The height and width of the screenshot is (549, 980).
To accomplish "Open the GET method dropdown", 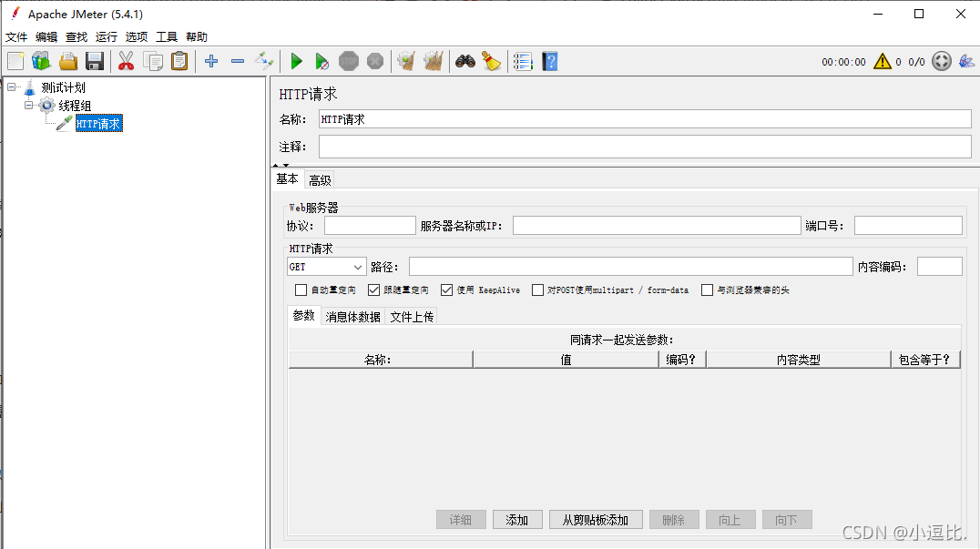I will click(x=326, y=267).
